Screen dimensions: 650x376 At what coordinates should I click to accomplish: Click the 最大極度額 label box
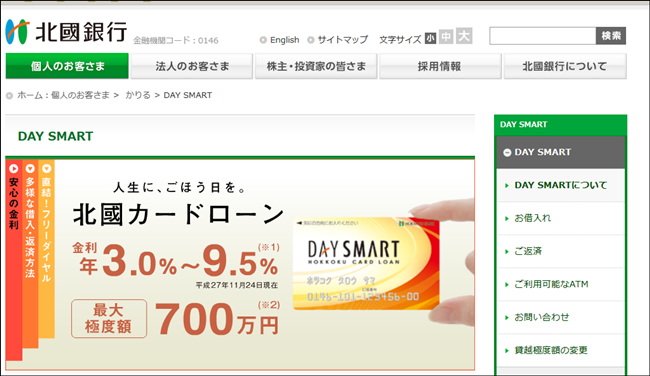[x=109, y=318]
